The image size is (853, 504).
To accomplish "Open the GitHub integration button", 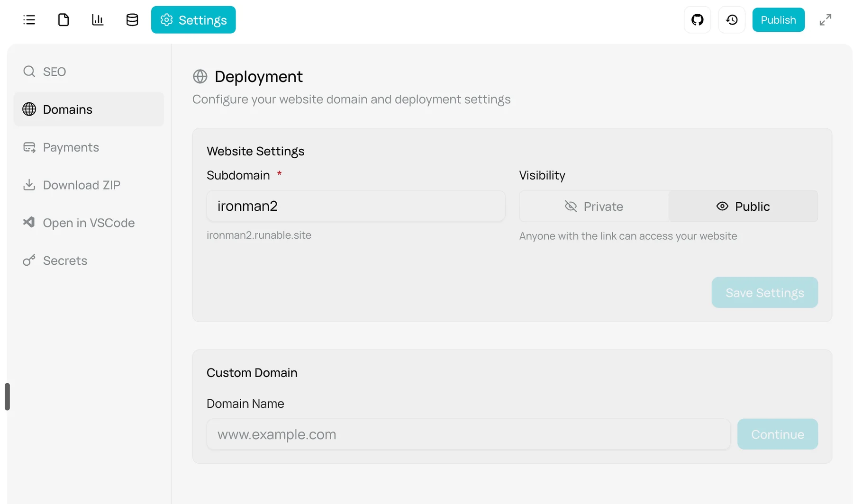I will (697, 20).
